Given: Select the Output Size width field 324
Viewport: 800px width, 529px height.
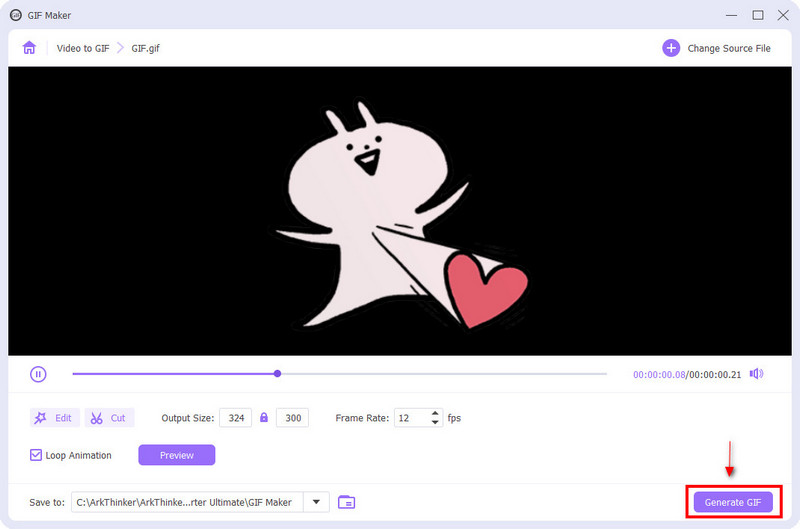Looking at the screenshot, I should pyautogui.click(x=236, y=418).
